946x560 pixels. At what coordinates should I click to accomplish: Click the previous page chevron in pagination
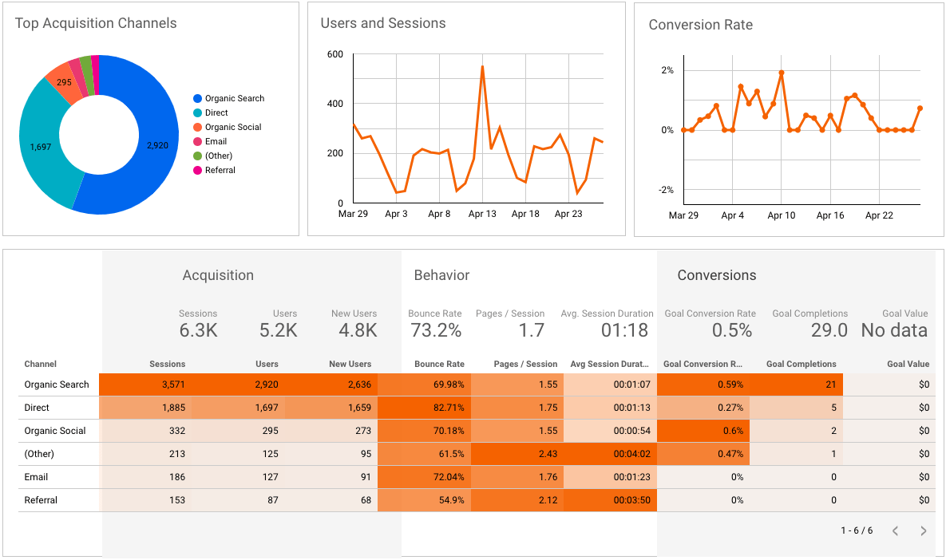pyautogui.click(x=895, y=530)
